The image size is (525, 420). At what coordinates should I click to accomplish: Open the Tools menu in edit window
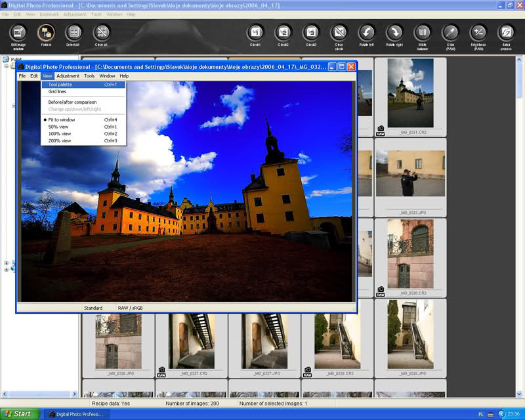click(89, 76)
